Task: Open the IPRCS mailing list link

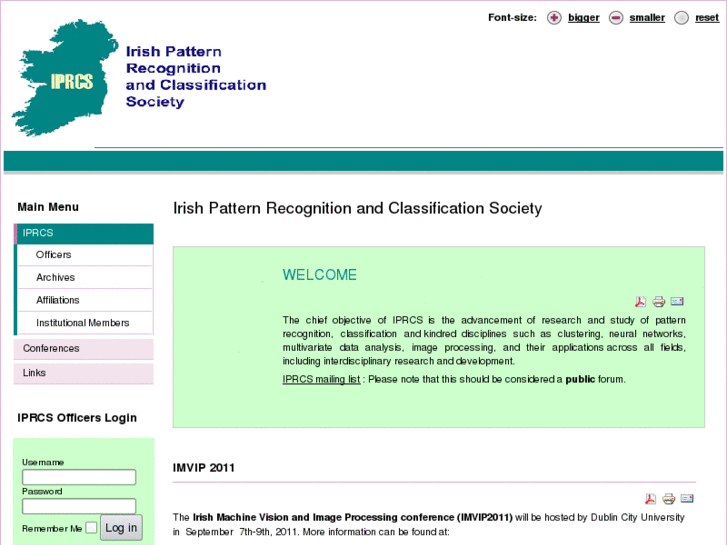Action: tap(321, 379)
